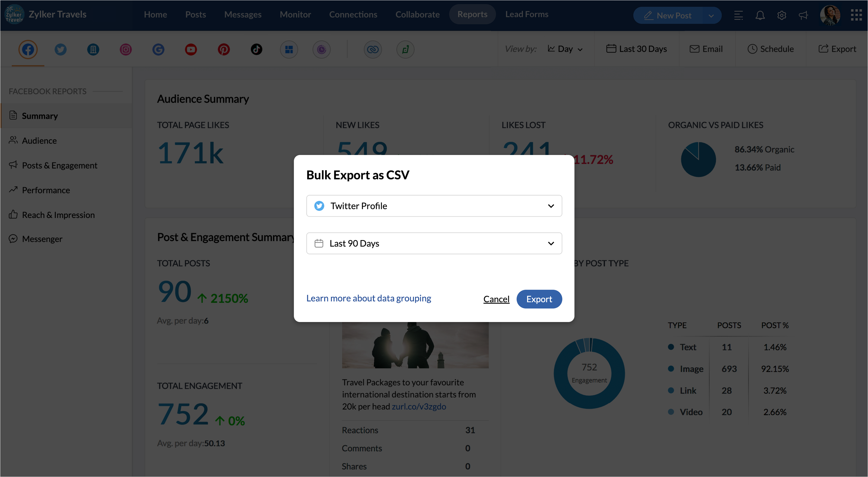Switch to the Instagram channel icon
868x477 pixels.
[126, 49]
